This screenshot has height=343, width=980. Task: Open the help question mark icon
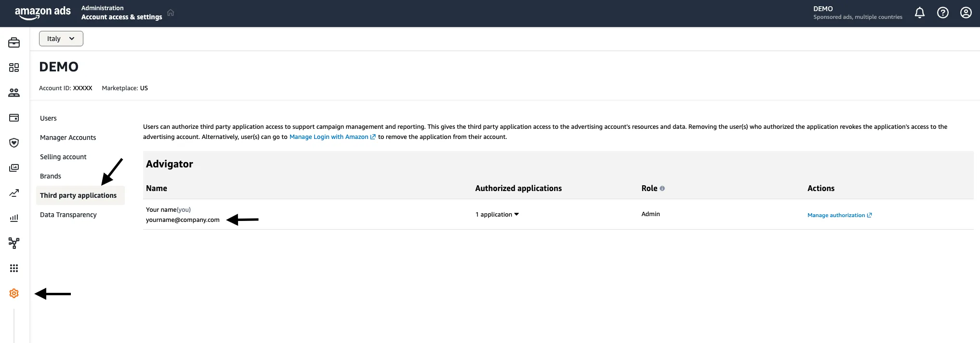[x=943, y=13]
